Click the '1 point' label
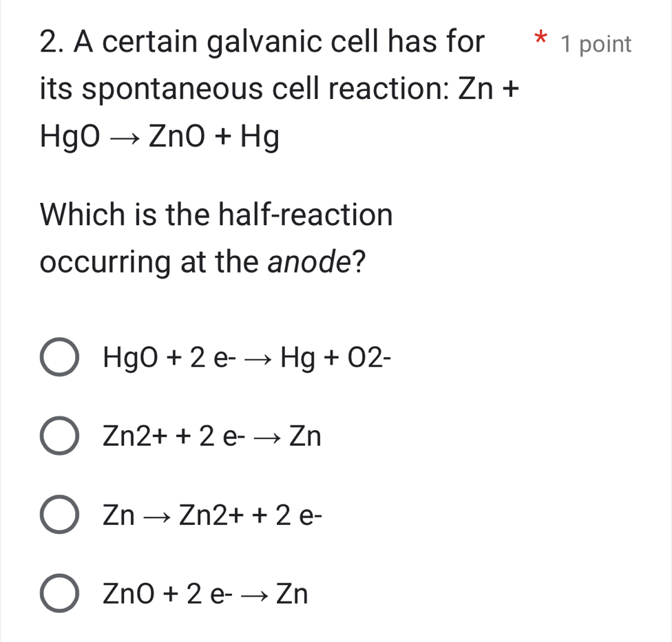The image size is (672, 642). (596, 44)
